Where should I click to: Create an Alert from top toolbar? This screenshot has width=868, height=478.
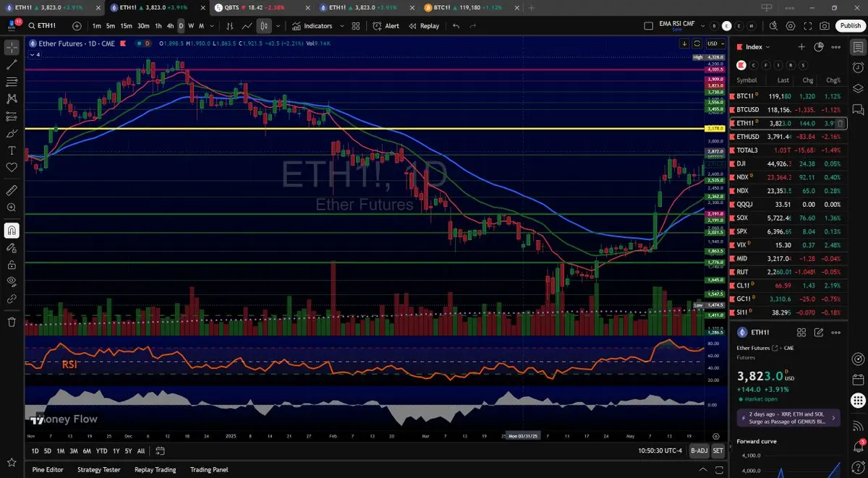pyautogui.click(x=386, y=26)
